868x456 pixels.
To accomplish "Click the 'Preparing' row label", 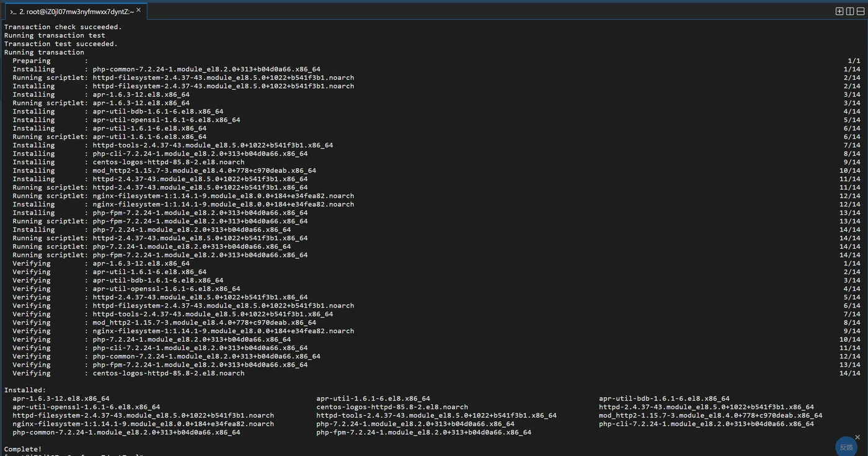I will 32,61.
